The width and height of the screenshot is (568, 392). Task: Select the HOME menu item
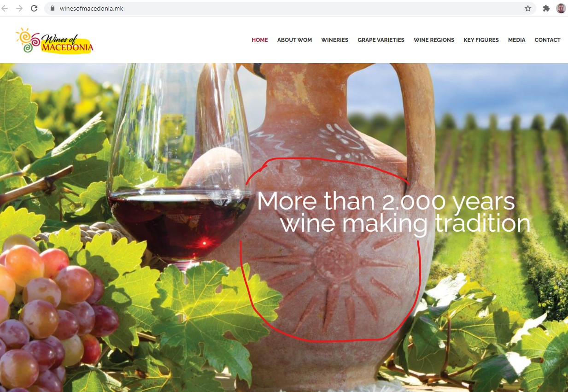260,40
